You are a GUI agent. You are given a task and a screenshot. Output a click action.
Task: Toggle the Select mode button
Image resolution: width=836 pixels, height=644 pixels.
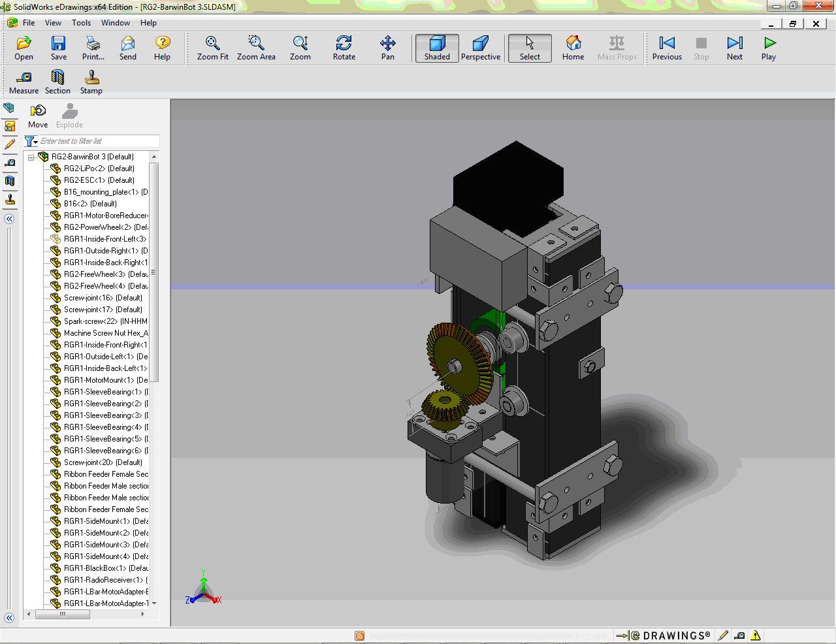[530, 48]
